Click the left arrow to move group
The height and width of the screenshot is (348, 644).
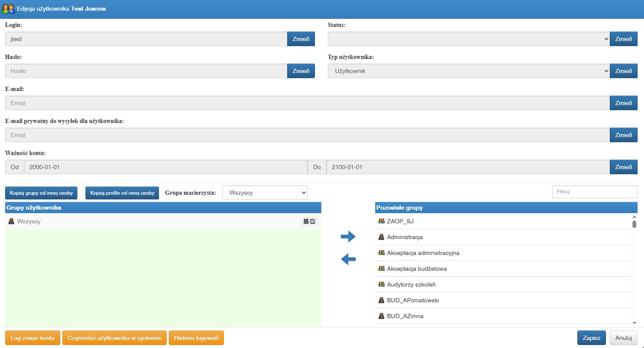pos(348,259)
